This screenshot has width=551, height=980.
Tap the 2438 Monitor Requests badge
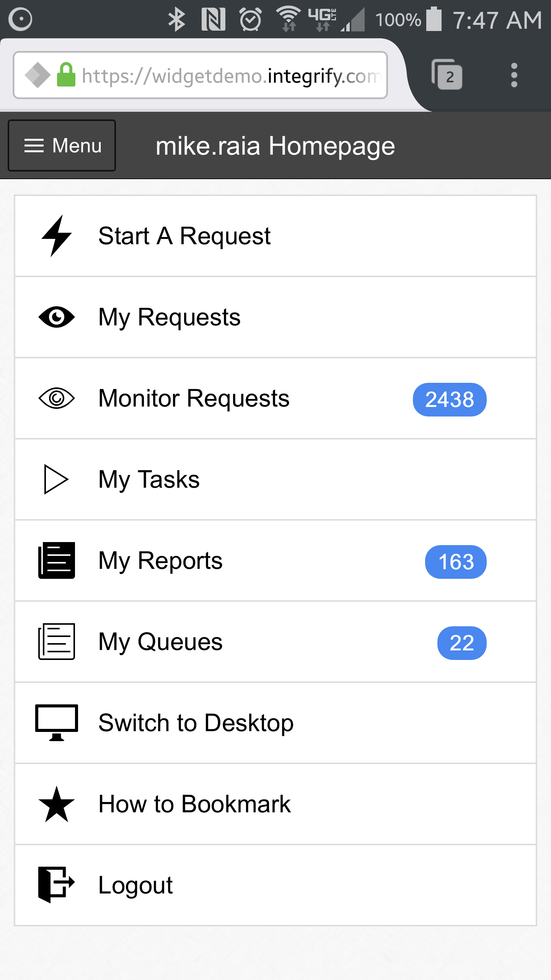point(450,399)
